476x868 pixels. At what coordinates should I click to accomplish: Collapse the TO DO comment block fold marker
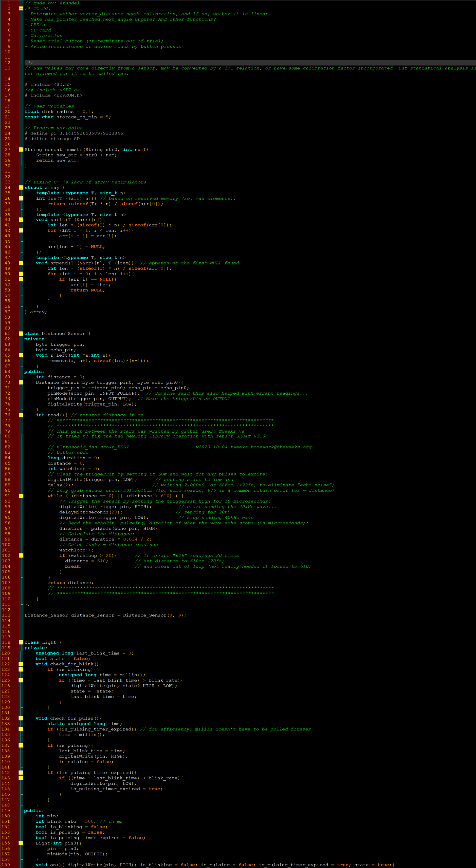tap(21, 8)
